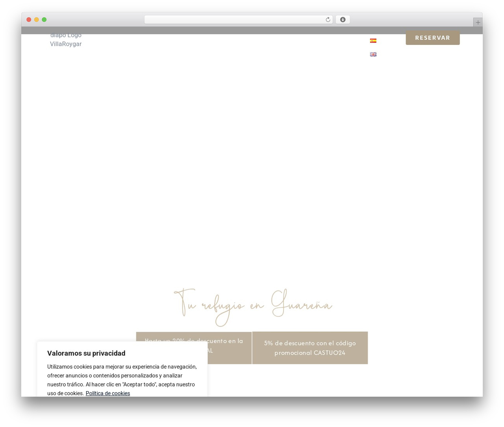Select the 5% descuento CASTUO24 promo banner
The height and width of the screenshot is (427, 504).
[310, 348]
